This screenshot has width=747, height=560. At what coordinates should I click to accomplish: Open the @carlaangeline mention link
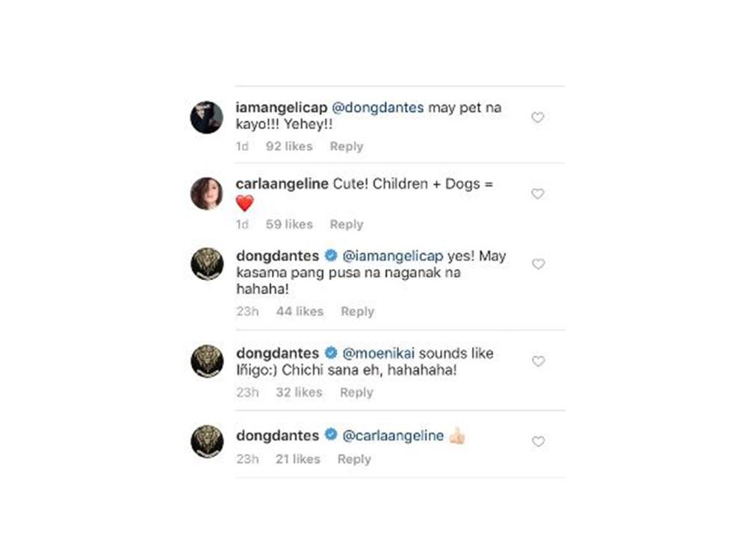[x=393, y=436]
